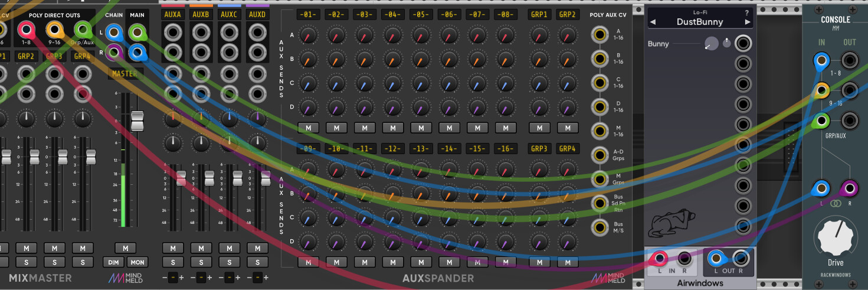Click the Airwindows L OUT jack

click(x=716, y=258)
